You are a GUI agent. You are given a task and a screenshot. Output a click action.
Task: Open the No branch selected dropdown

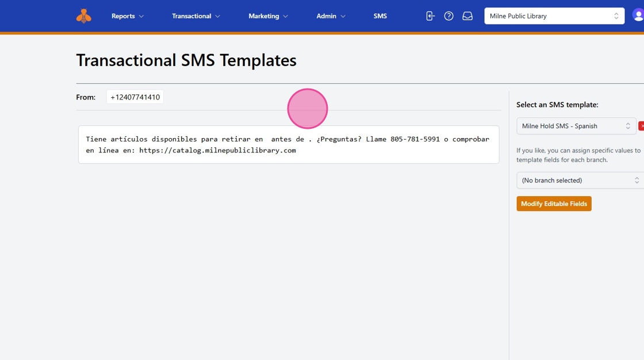pyautogui.click(x=580, y=181)
